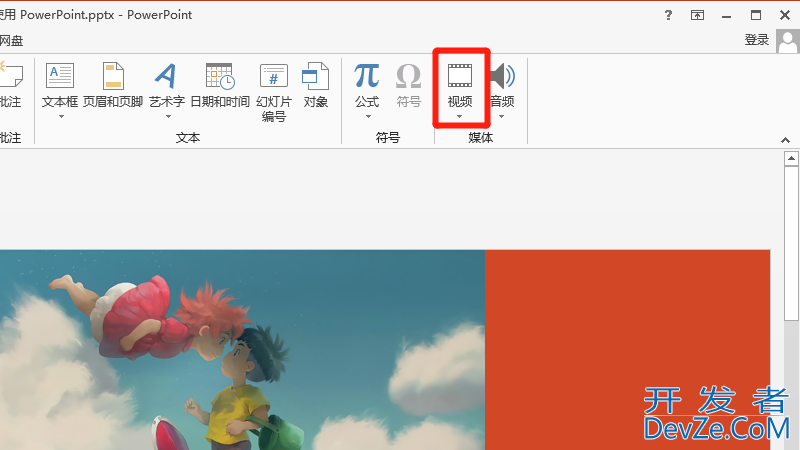Click the vertical scrollbar up arrow
Viewport: 800px width, 450px height.
click(791, 158)
